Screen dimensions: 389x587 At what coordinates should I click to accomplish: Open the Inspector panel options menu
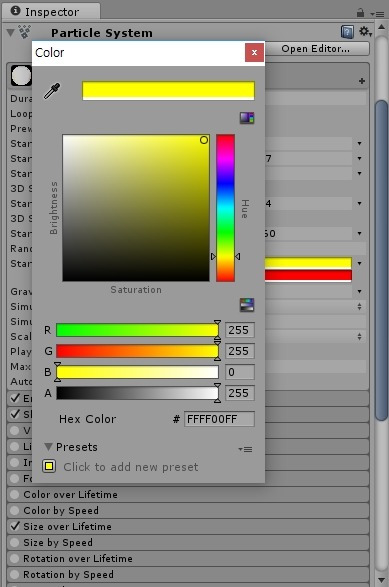click(x=378, y=14)
